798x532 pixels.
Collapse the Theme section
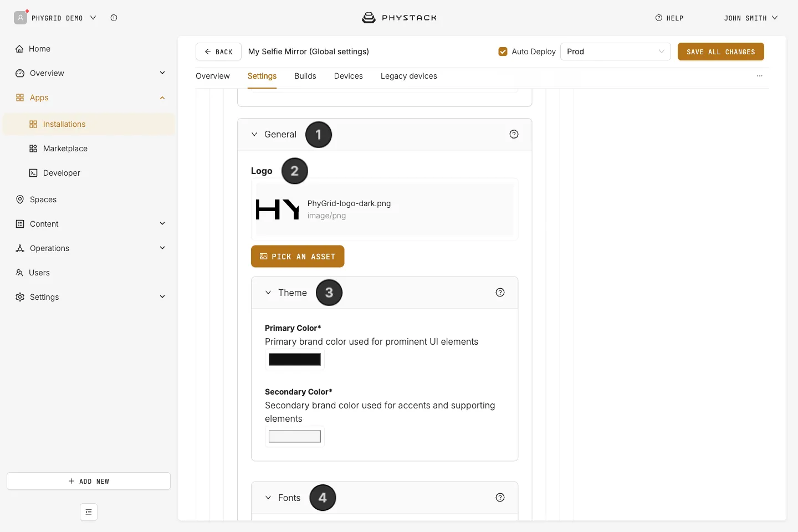click(x=268, y=293)
